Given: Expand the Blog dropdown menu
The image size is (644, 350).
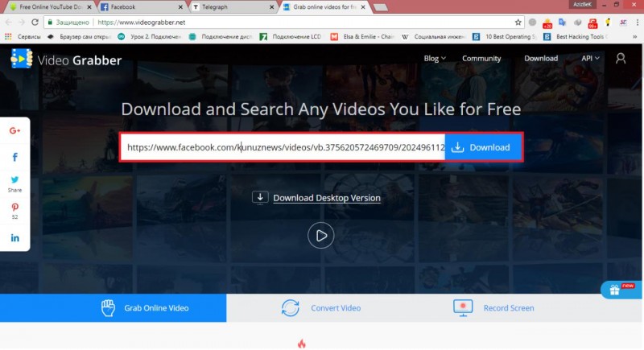Looking at the screenshot, I should click(x=435, y=58).
